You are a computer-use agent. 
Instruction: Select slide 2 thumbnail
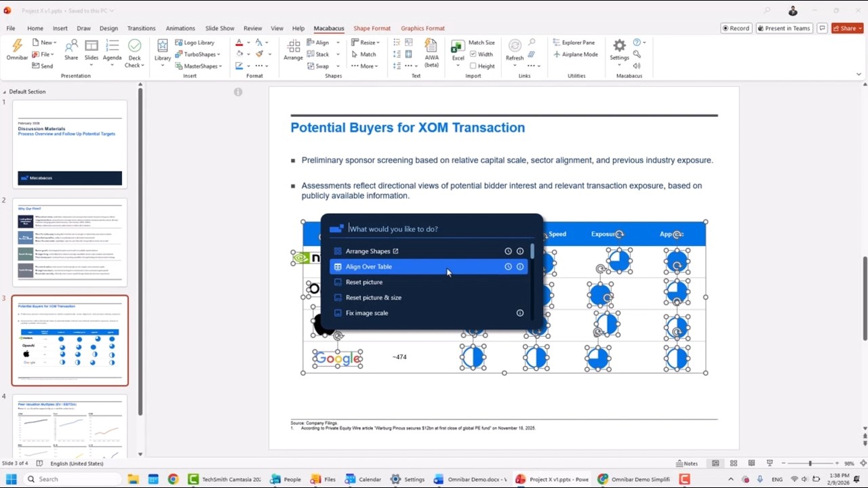pyautogui.click(x=70, y=242)
